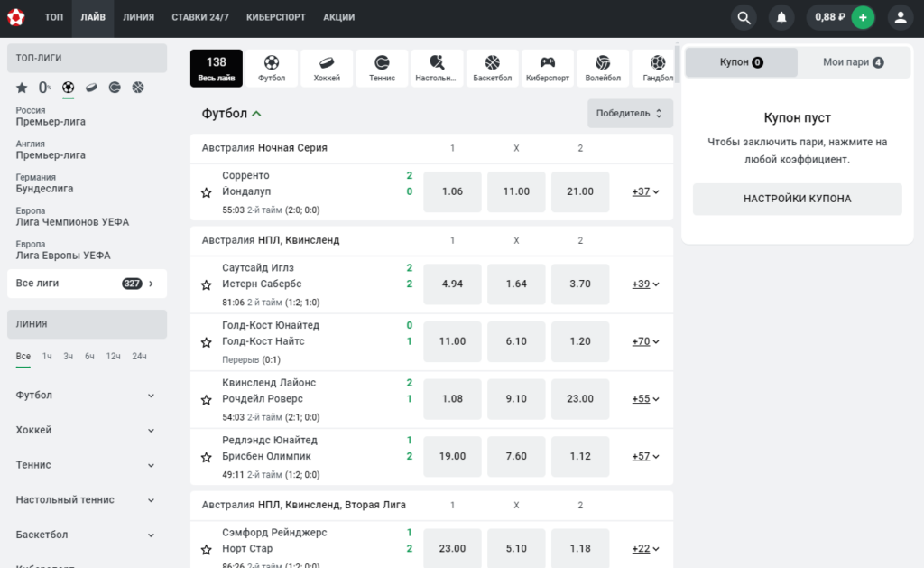The image size is (924, 568).
Task: Click НАСТРОЙКИ КУПОНА button
Action: [x=798, y=199]
